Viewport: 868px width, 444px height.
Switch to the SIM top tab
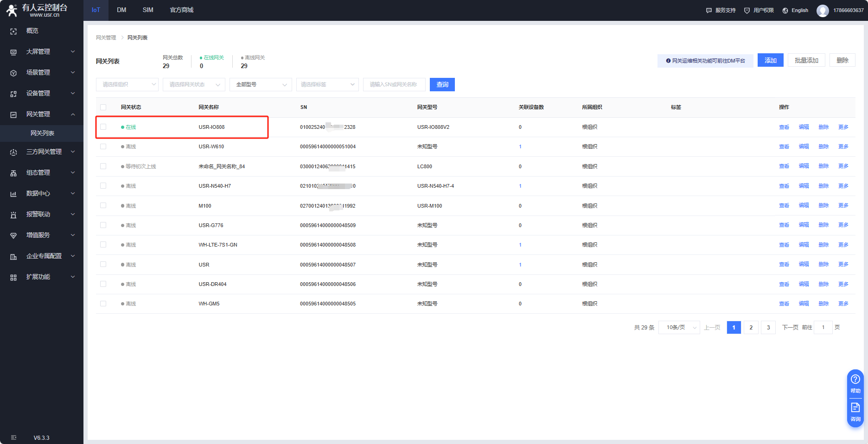coord(148,10)
